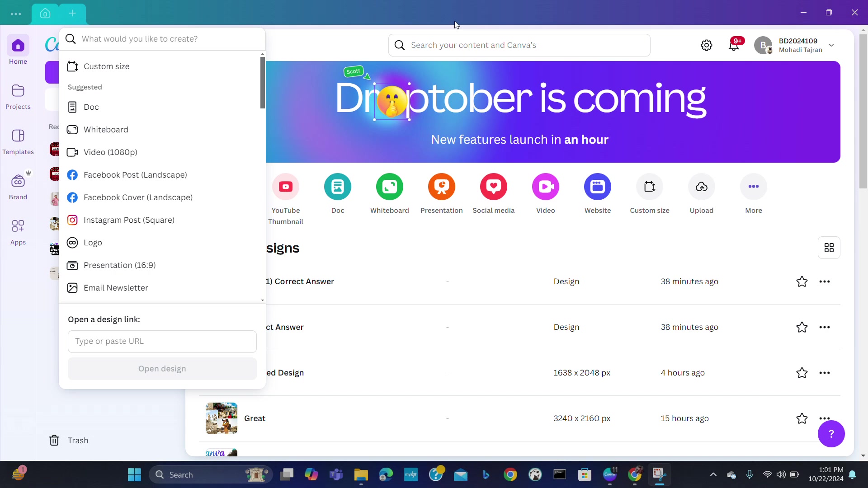The height and width of the screenshot is (488, 868).
Task: Switch to grid view of designs
Action: pyautogui.click(x=829, y=248)
